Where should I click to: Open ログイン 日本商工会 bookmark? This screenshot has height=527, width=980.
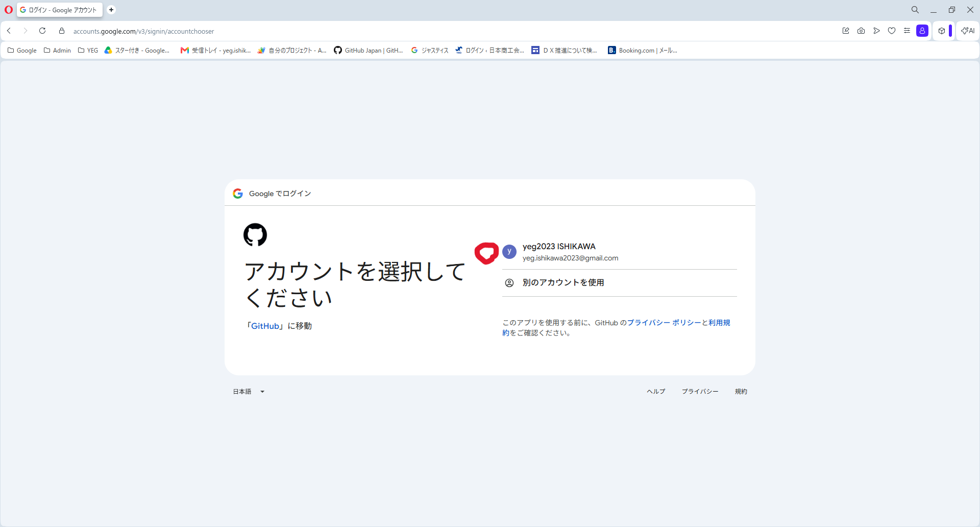[x=490, y=50]
